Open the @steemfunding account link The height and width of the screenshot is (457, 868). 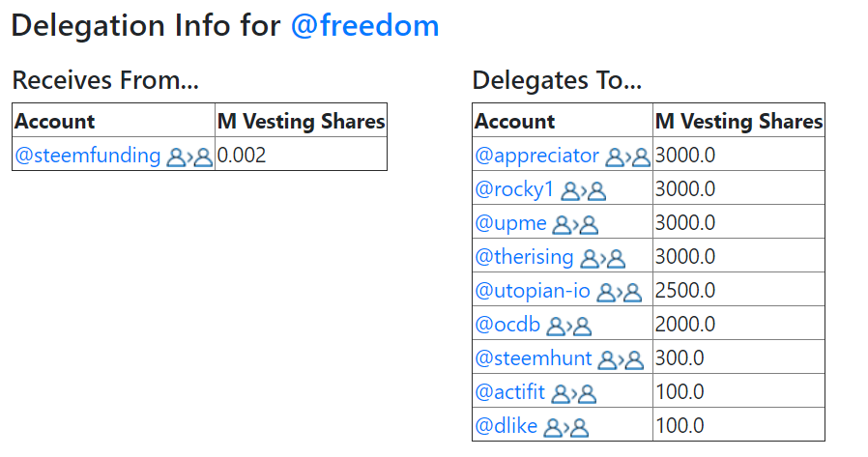(x=87, y=156)
